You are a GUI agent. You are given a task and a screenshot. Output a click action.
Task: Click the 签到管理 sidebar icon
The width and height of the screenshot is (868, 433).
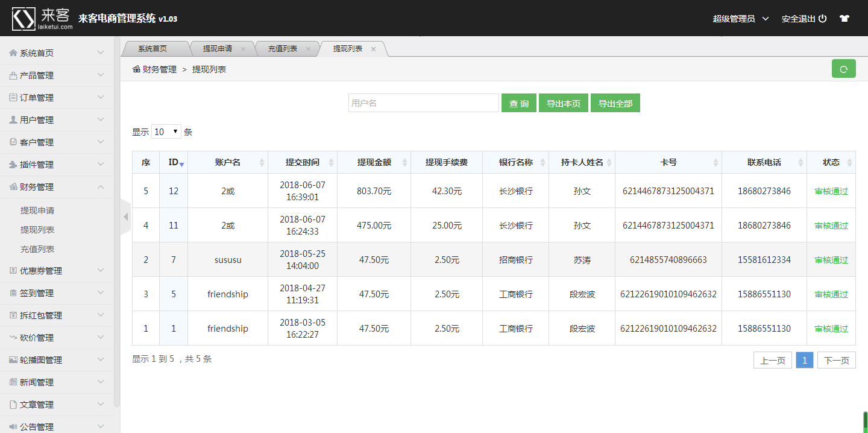(x=13, y=293)
